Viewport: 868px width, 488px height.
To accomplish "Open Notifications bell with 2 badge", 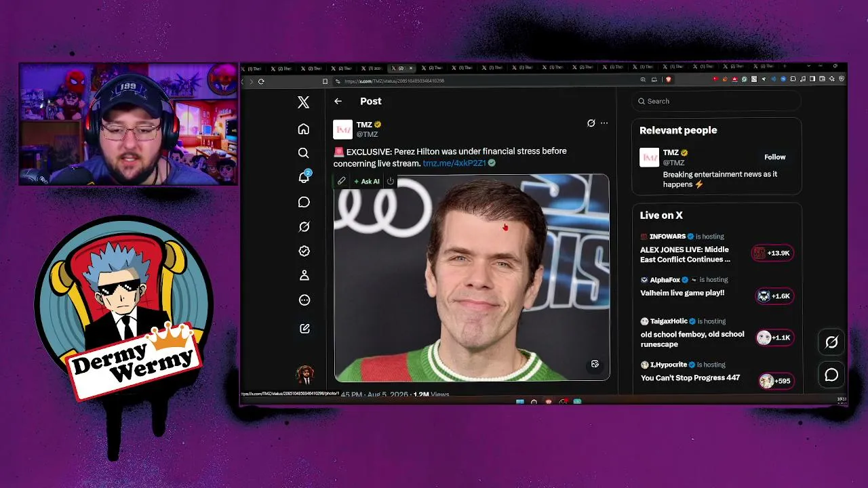I will [x=304, y=177].
